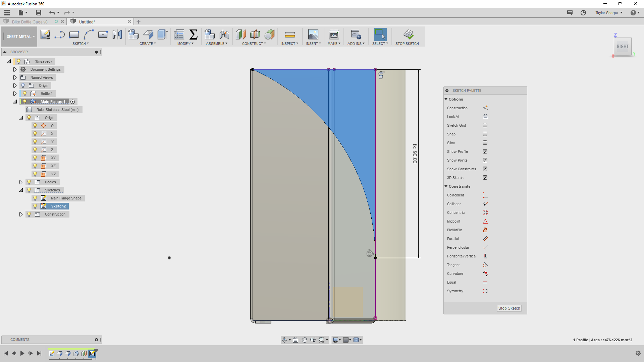The height and width of the screenshot is (362, 644).
Task: Click the Joint tool icon in Assemble
Action: tap(224, 35)
